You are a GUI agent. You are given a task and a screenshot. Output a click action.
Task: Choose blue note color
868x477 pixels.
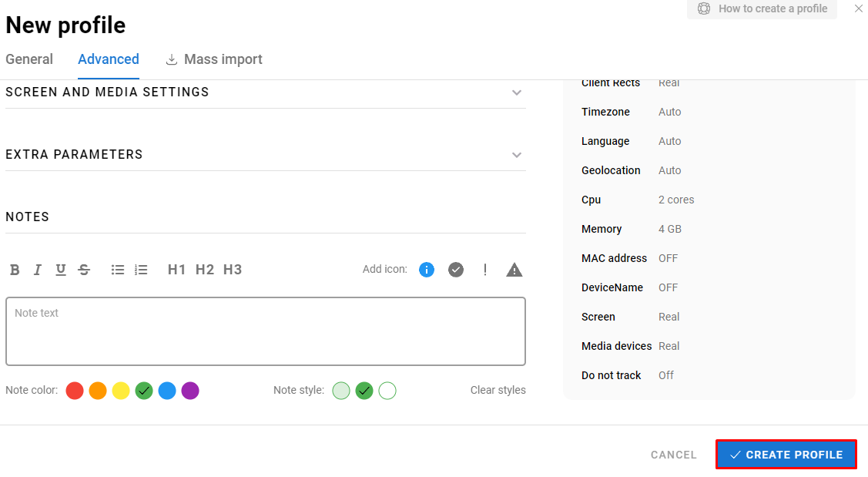(x=167, y=391)
